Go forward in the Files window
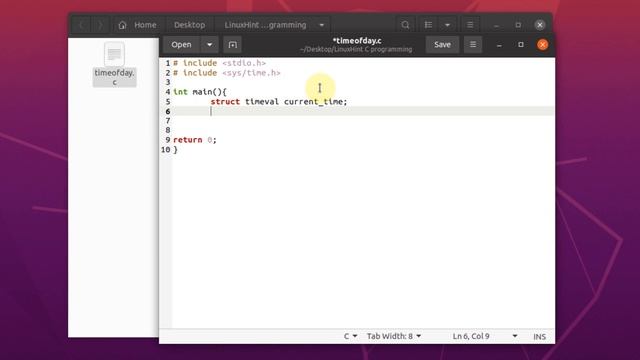Viewport: 640px width, 360px height. (100, 25)
